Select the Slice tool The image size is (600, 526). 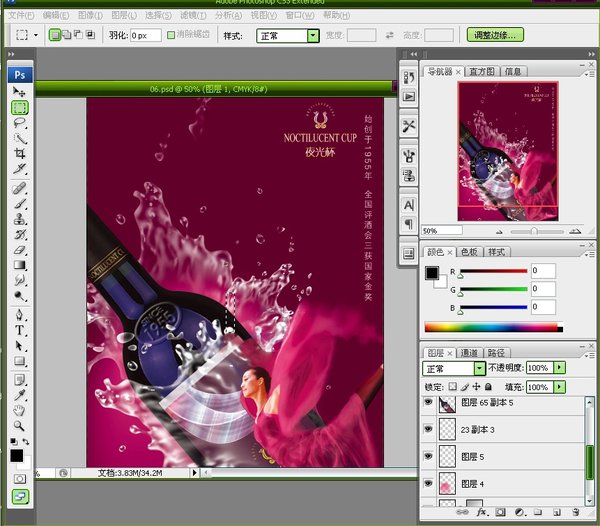click(x=19, y=169)
